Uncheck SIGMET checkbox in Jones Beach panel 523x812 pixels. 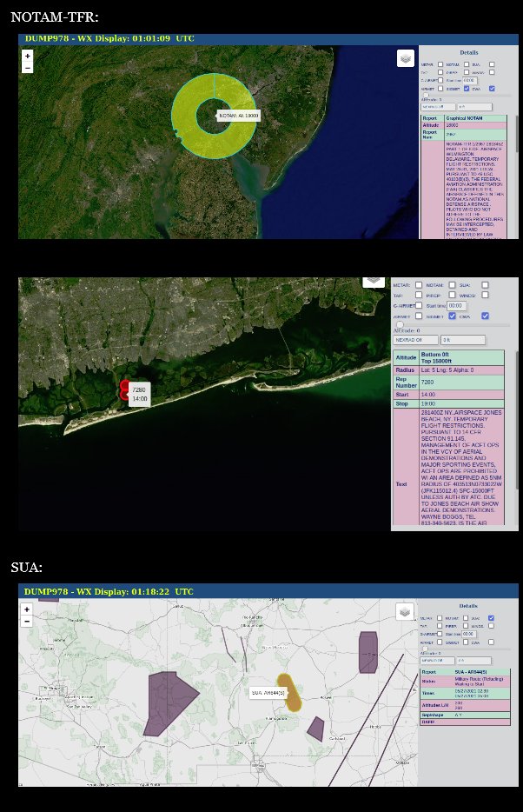coord(452,316)
